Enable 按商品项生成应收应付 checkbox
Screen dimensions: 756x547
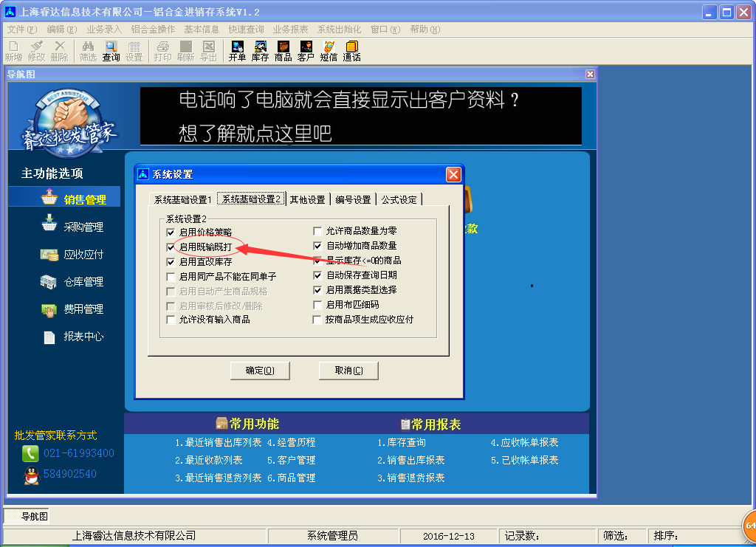click(317, 320)
